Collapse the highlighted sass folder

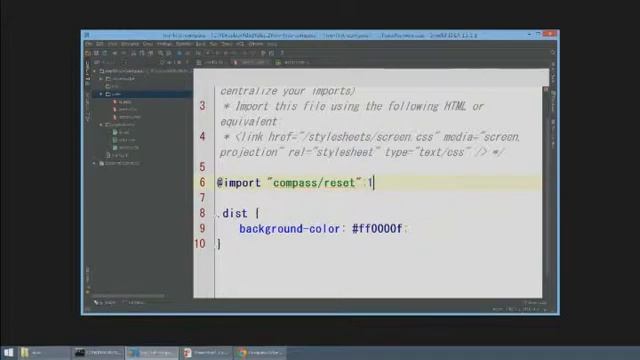point(101,94)
